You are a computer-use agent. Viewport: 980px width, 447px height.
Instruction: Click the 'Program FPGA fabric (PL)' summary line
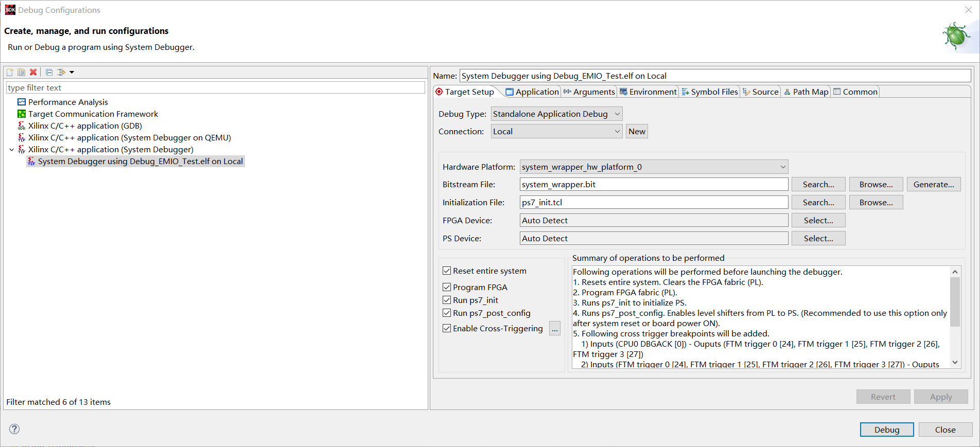point(625,292)
